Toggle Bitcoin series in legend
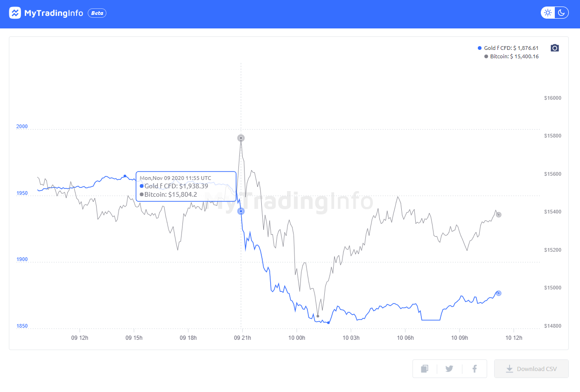Screen dimensions: 580x392 pos(511,56)
